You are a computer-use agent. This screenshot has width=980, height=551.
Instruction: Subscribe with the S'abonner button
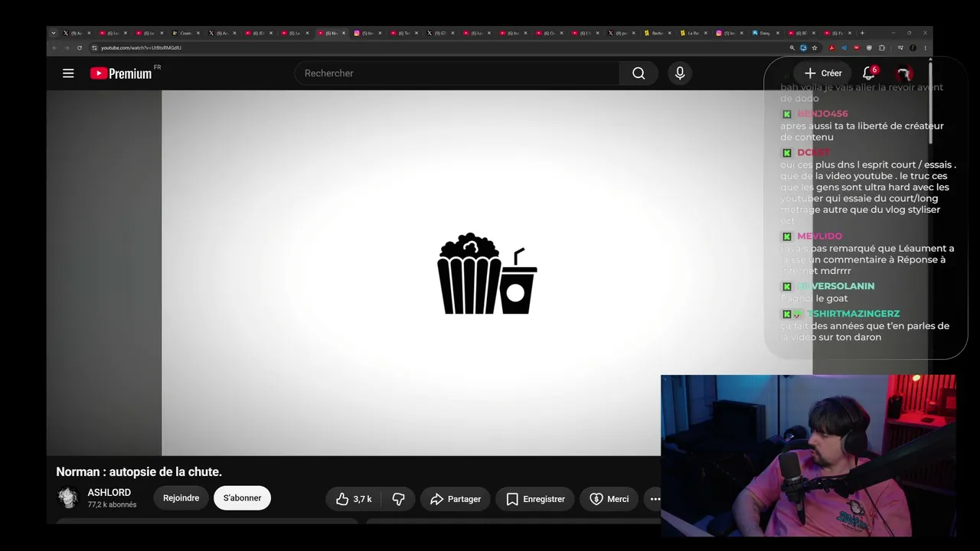(x=242, y=498)
